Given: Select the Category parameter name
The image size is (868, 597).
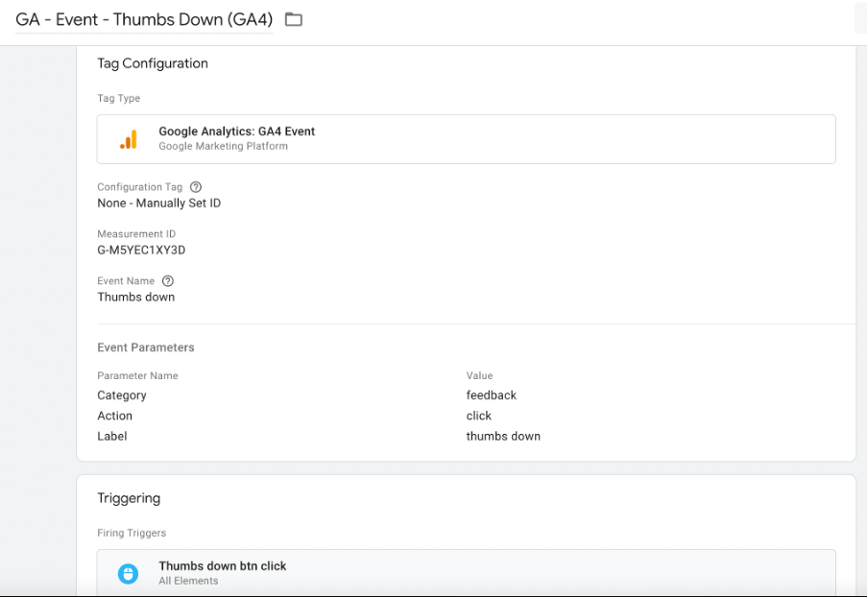Looking at the screenshot, I should [x=122, y=395].
